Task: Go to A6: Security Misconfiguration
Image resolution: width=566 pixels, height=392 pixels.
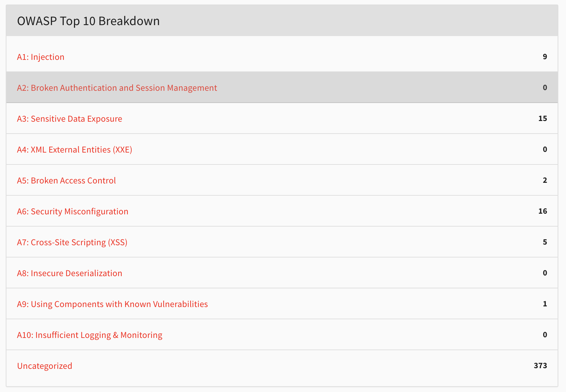Action: (x=72, y=211)
